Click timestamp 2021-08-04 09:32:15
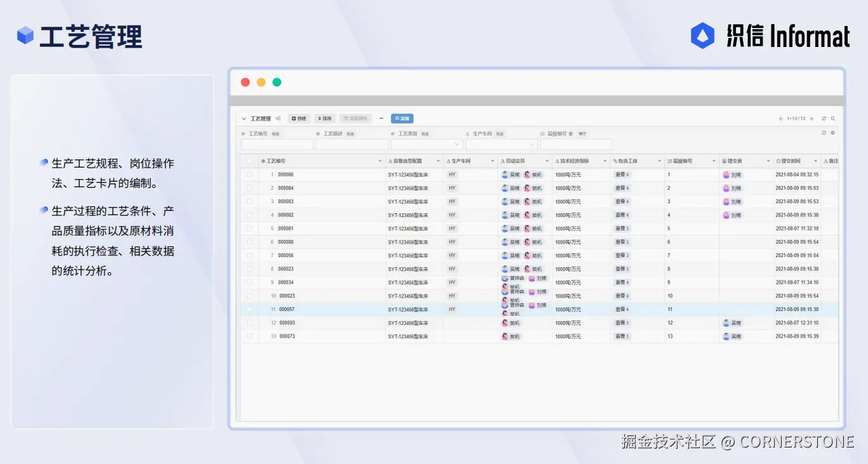This screenshot has height=464, width=868. [x=797, y=175]
